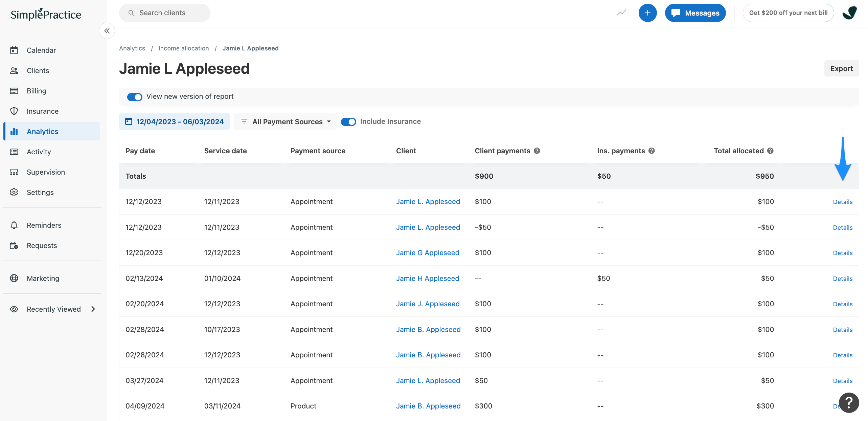The image size is (868, 421).
Task: Open Messages
Action: [x=695, y=13]
